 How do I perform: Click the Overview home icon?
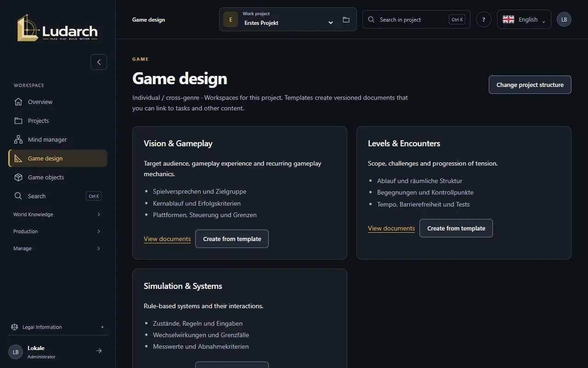click(18, 102)
